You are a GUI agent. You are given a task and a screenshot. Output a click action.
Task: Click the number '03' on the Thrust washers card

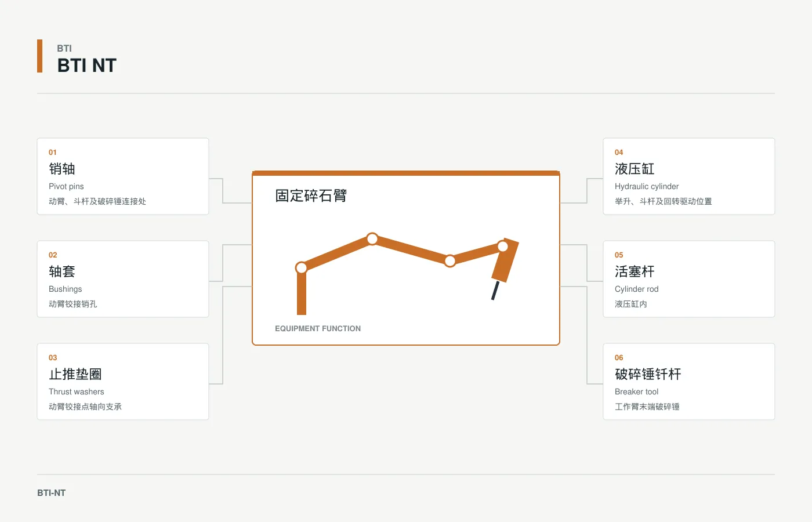tap(53, 357)
